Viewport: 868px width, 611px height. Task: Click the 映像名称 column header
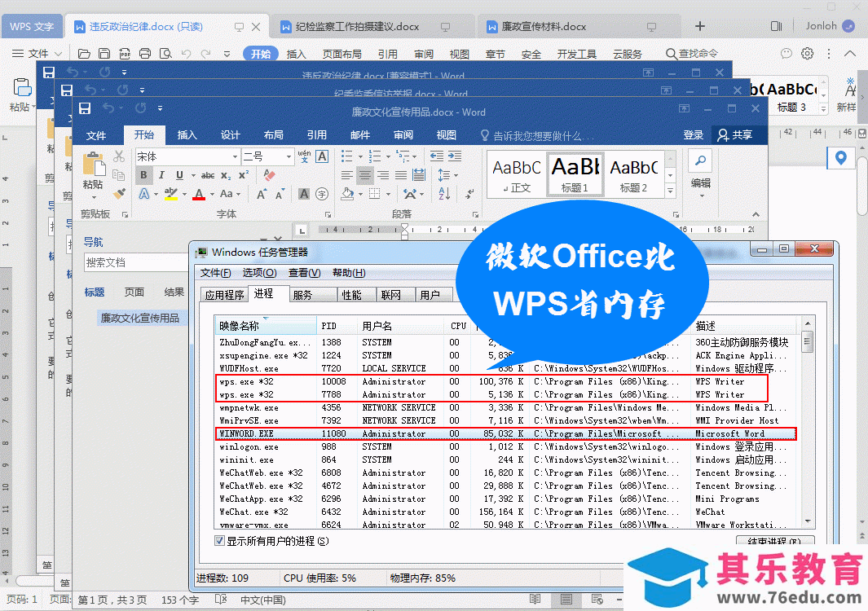pos(265,326)
